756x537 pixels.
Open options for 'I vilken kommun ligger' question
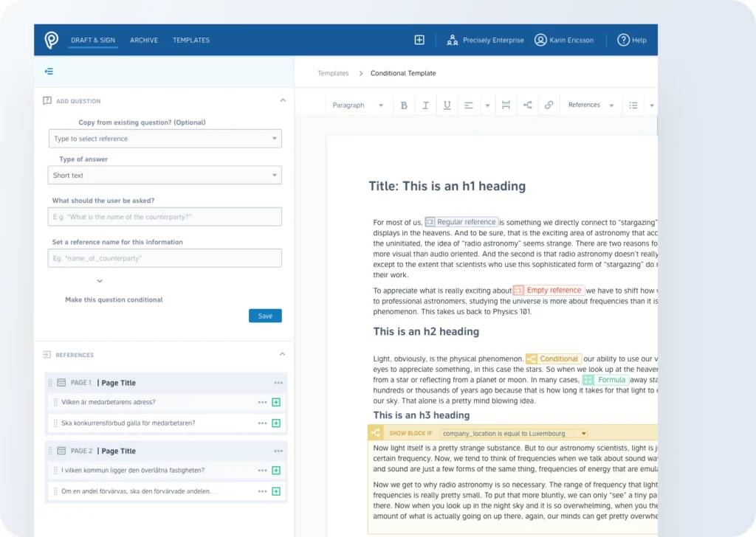(262, 471)
